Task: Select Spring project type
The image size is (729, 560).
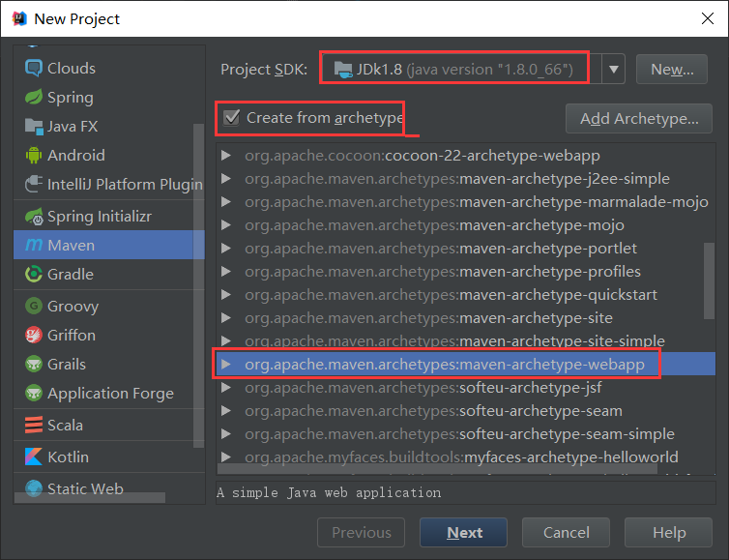Action: click(x=109, y=98)
